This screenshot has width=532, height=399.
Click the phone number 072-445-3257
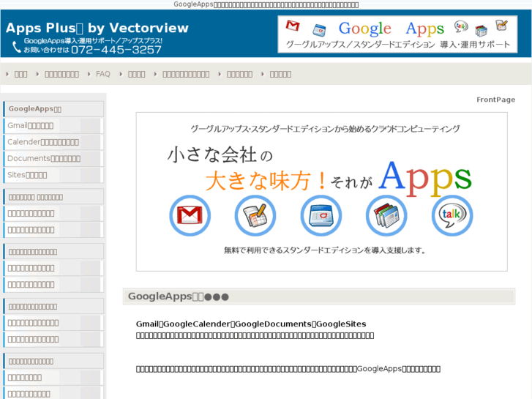(116, 50)
